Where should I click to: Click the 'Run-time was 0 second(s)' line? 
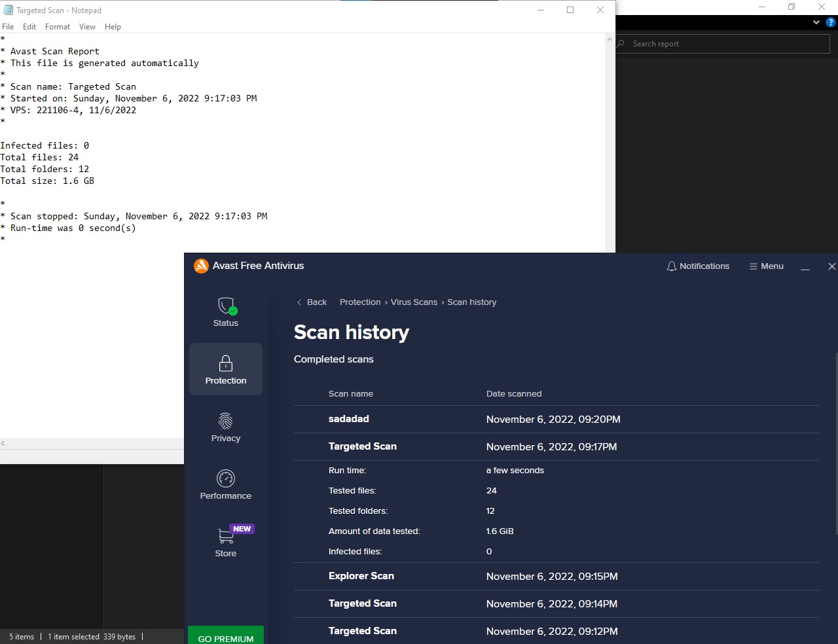(68, 228)
